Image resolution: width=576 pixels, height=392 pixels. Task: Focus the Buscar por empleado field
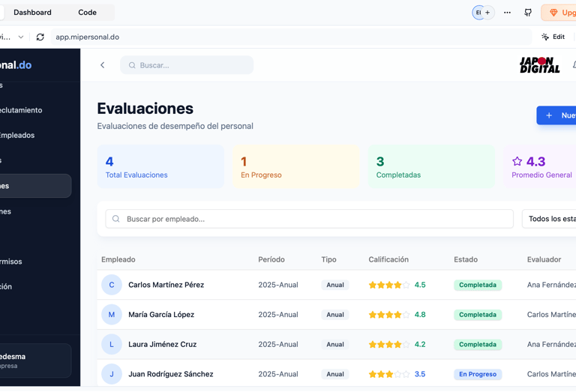(309, 219)
